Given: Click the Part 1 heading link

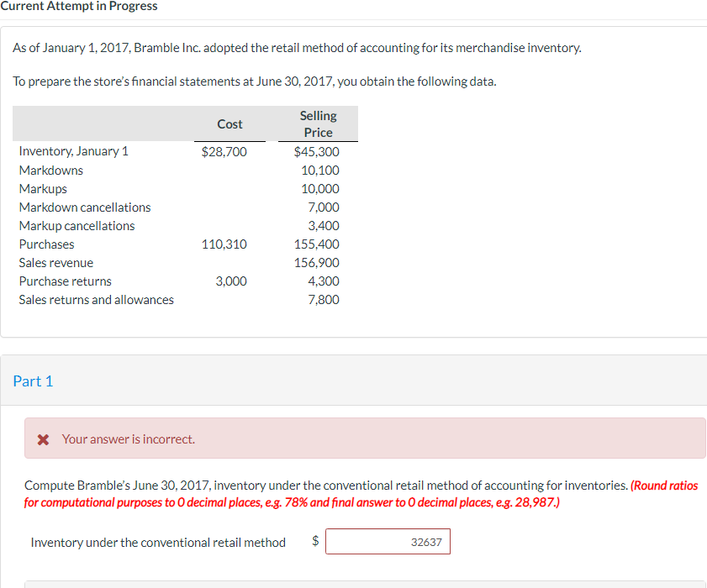Looking at the screenshot, I should [x=33, y=381].
